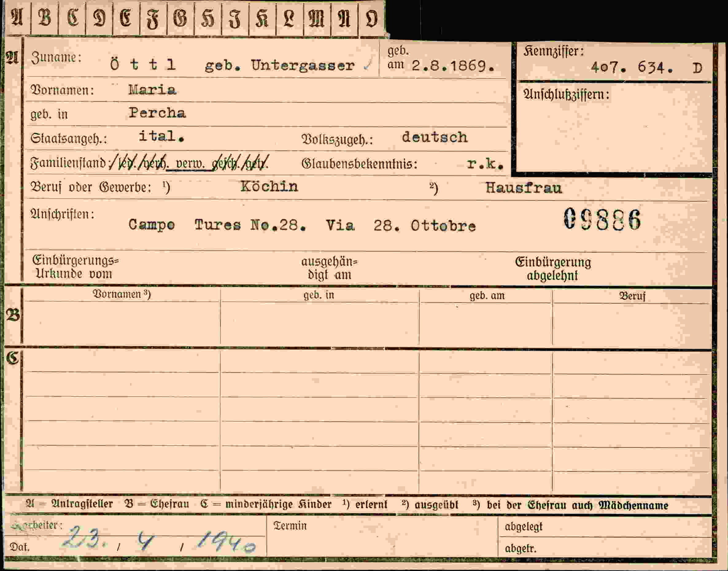The width and height of the screenshot is (728, 571).
Task: Click street 'Via 28. Ottobre'
Action: 401,226
